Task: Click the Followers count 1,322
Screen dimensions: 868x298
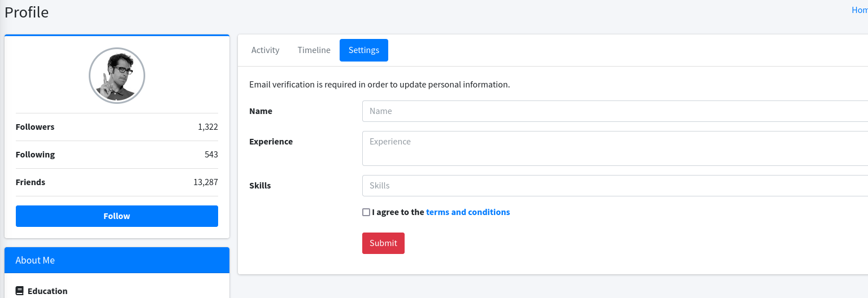Action: (207, 127)
